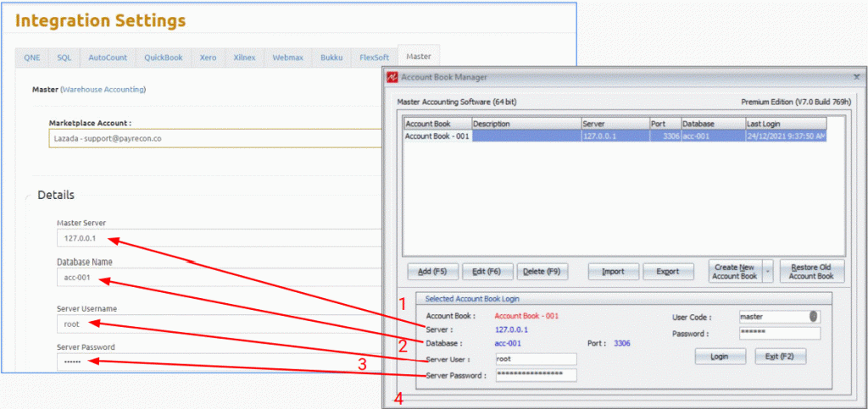Click the blue acc-001 database value
Viewport: 868px width, 409px height.
point(508,343)
